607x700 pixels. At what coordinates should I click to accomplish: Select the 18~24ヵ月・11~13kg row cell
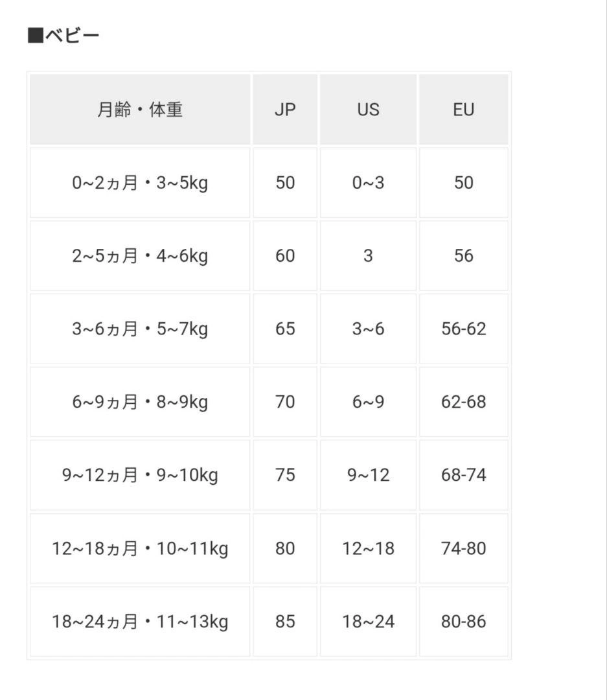click(140, 622)
